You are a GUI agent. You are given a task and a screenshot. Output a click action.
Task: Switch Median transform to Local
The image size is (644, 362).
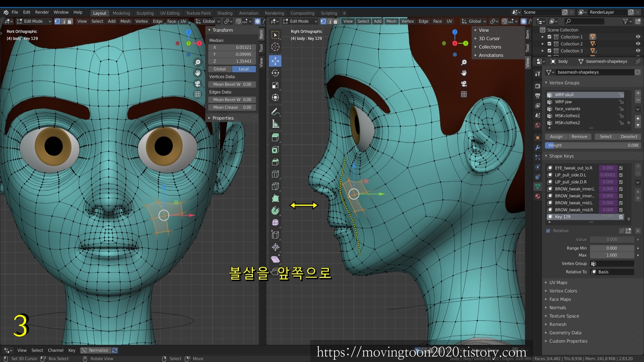pos(244,69)
